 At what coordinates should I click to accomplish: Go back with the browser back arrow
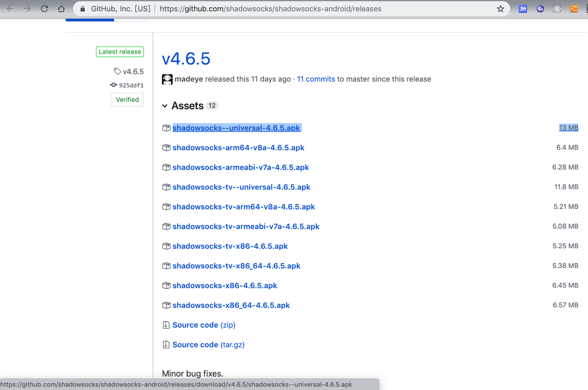[x=11, y=9]
